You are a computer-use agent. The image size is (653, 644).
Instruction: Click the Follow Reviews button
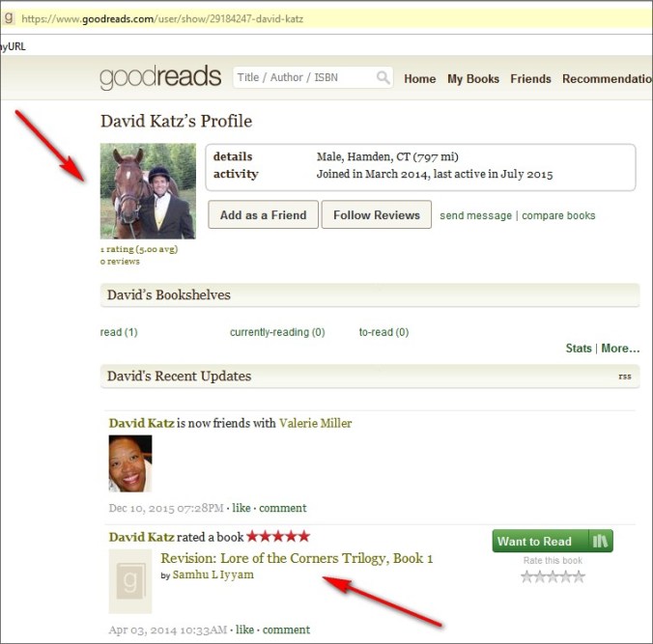376,215
